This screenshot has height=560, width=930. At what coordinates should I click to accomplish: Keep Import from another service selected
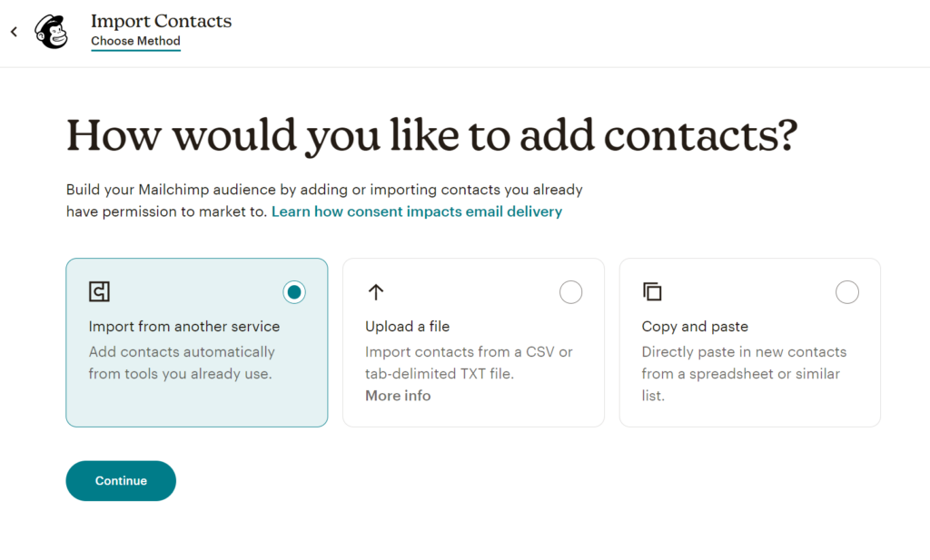293,292
